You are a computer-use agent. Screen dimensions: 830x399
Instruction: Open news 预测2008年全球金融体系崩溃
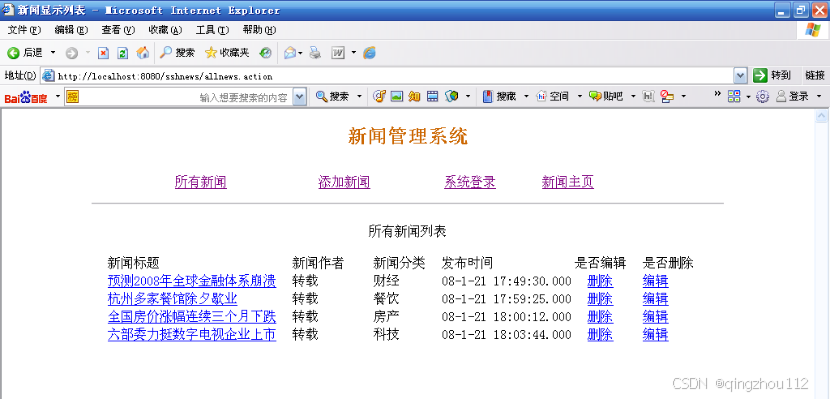tap(192, 280)
